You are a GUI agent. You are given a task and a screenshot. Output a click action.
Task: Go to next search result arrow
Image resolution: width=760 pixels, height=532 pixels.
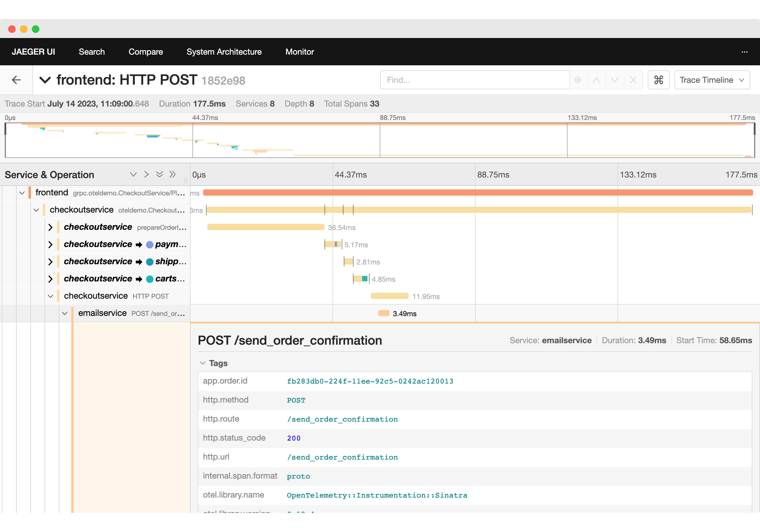[x=615, y=80]
